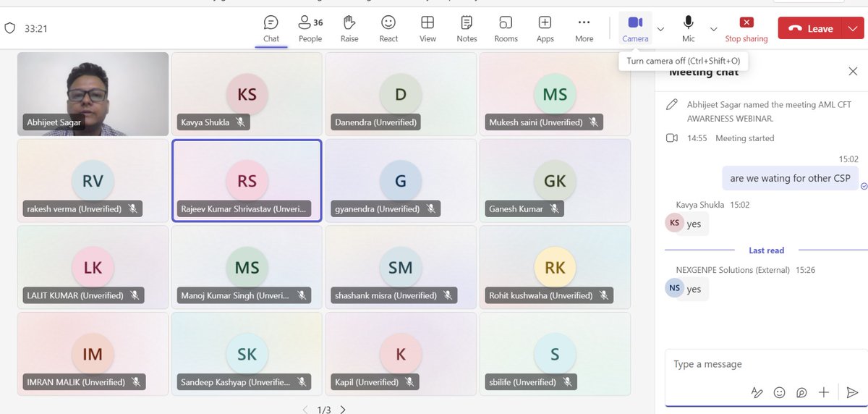Toggle the Mic on or off
Viewport: 868px width, 414px height.
click(689, 29)
